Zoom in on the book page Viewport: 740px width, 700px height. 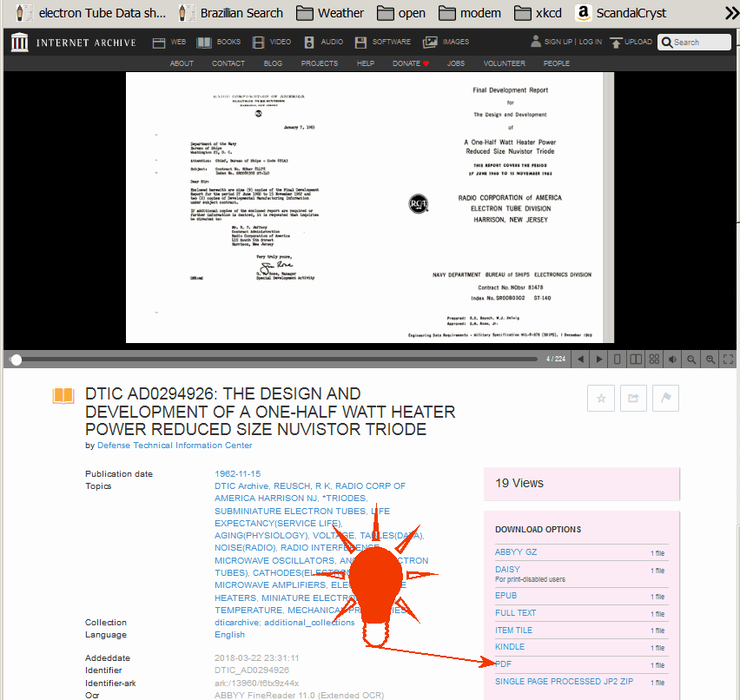coord(710,360)
